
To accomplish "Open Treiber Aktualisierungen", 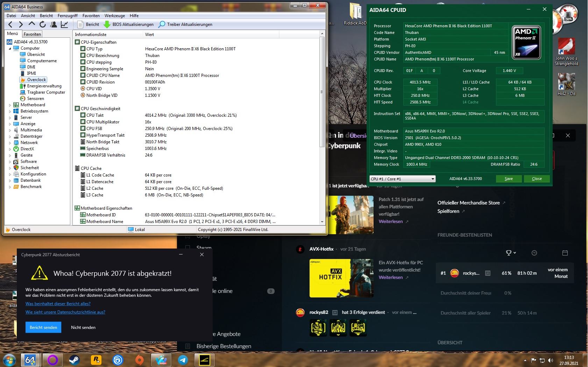I will click(x=185, y=24).
